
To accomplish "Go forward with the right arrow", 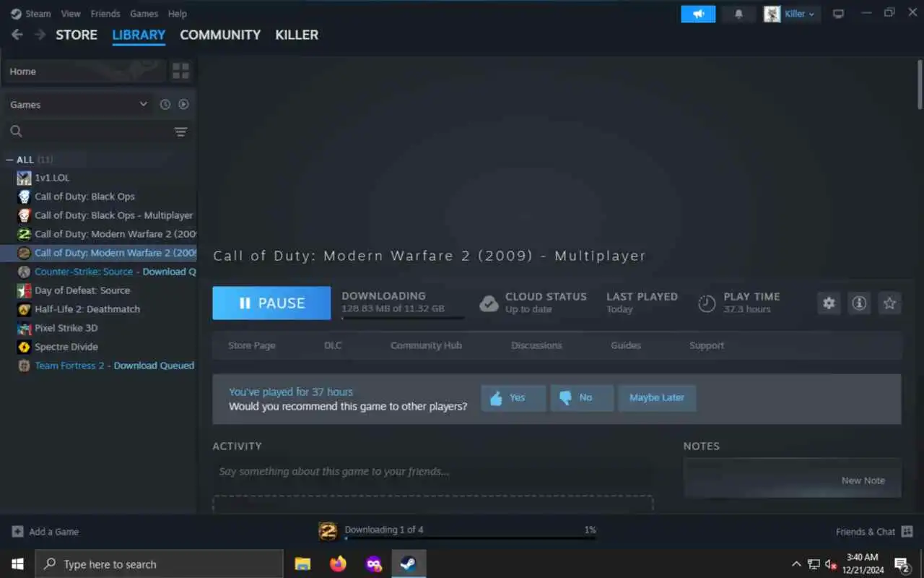I will 40,35.
